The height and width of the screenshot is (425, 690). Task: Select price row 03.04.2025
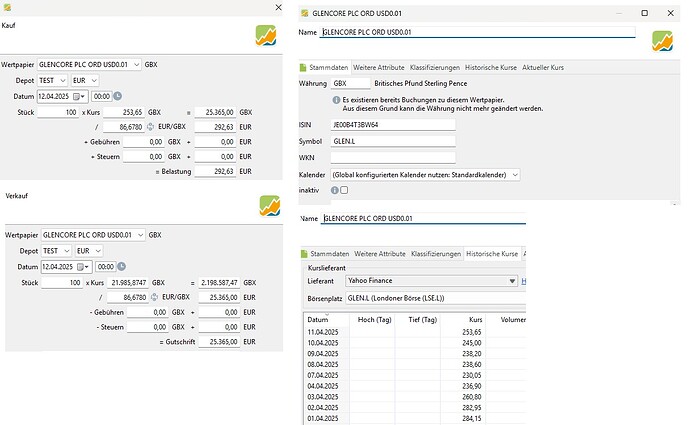[415, 397]
